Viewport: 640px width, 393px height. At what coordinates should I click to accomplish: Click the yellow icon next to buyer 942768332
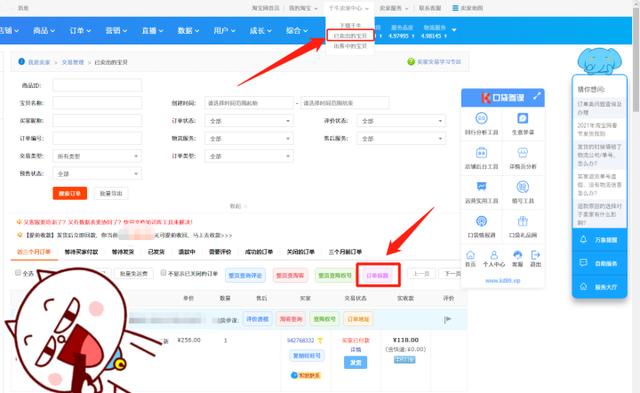(320, 340)
